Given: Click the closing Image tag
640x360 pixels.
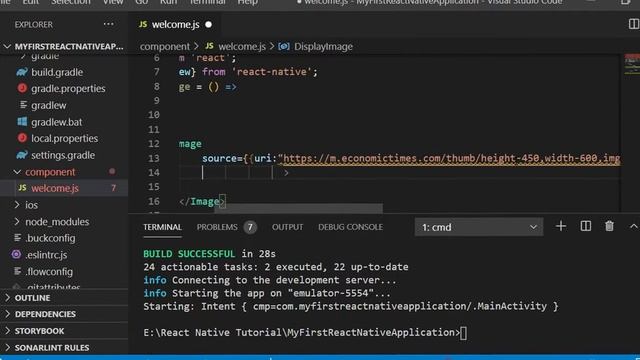Looking at the screenshot, I should coord(202,202).
